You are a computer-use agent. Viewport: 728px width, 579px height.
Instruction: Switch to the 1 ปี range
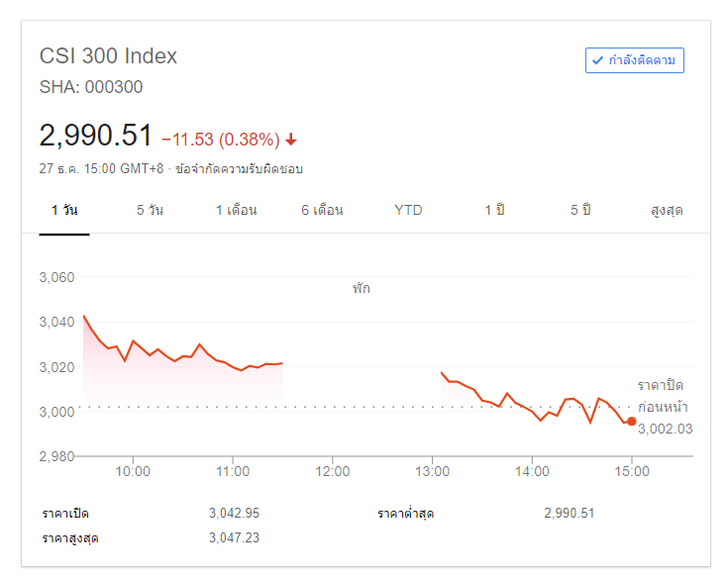coord(494,211)
